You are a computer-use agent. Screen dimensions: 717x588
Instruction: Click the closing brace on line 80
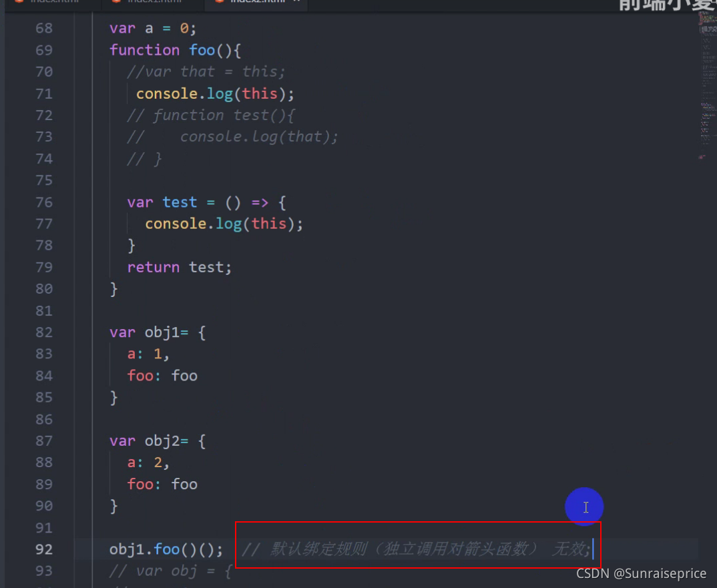point(113,289)
